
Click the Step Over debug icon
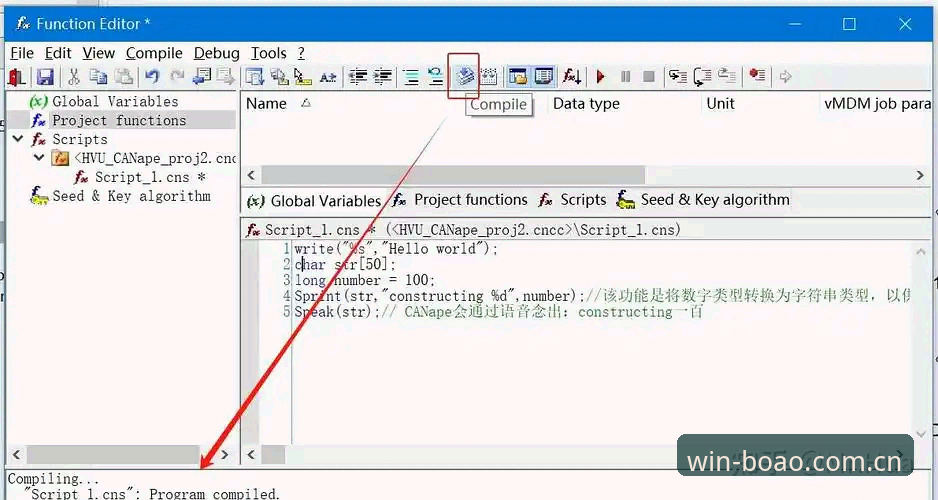(x=702, y=77)
